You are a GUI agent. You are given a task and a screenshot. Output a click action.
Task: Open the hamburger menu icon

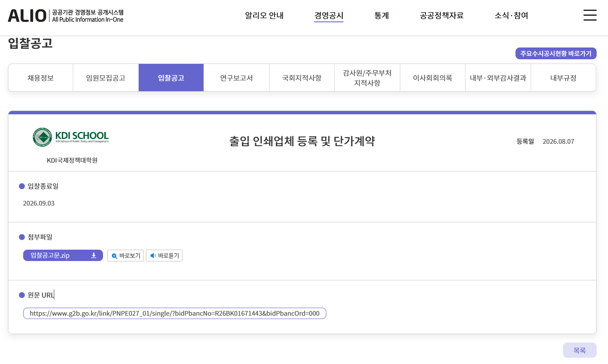coord(590,15)
